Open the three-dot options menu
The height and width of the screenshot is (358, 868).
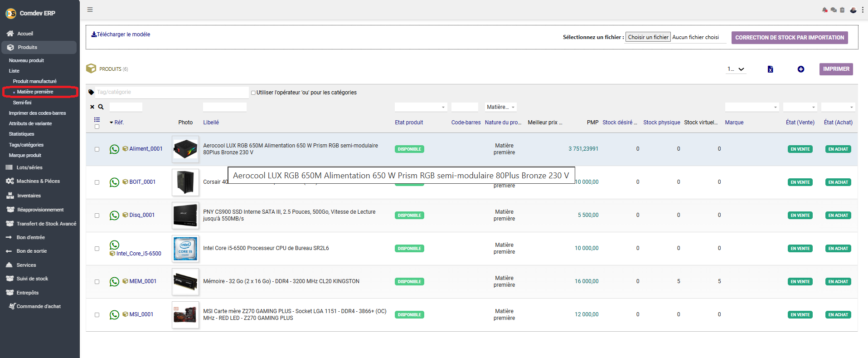[x=863, y=10]
